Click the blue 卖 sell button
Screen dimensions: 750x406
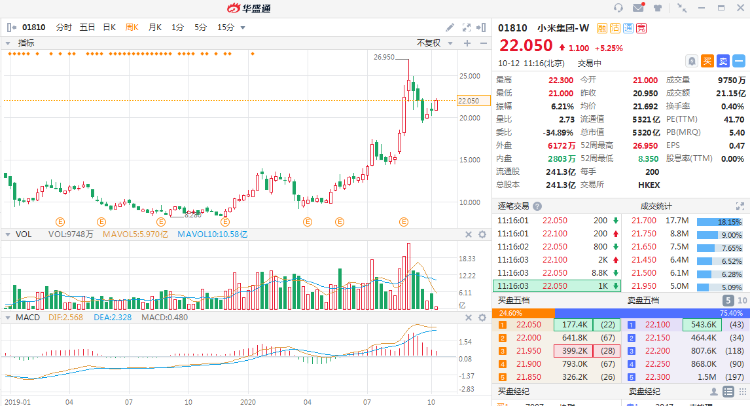[723, 61]
